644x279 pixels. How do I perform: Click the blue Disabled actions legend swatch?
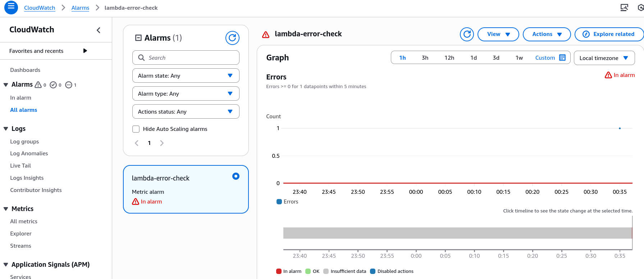point(373,271)
